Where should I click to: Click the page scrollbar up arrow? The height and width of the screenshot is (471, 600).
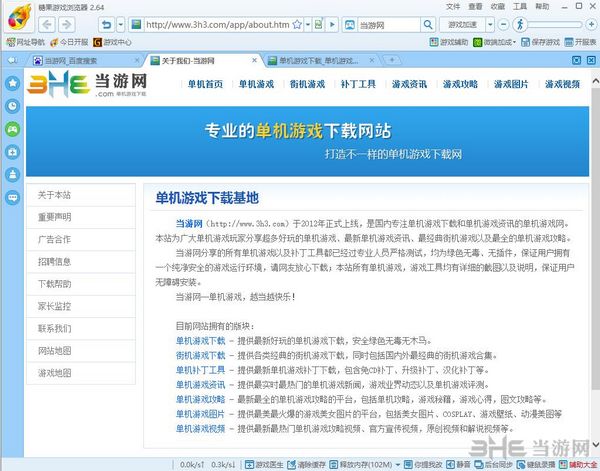pos(595,81)
